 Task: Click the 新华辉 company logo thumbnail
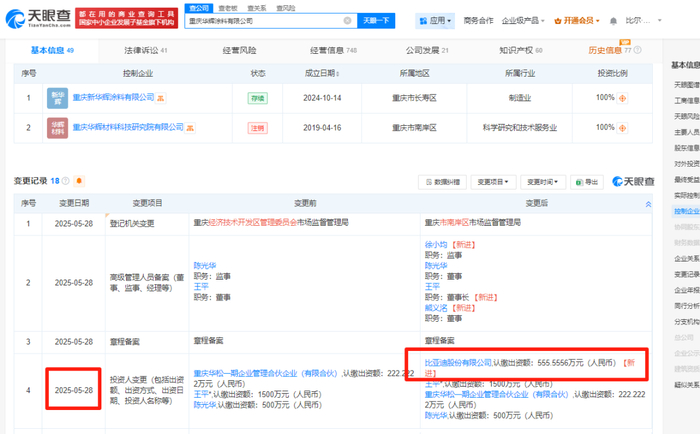(x=58, y=98)
